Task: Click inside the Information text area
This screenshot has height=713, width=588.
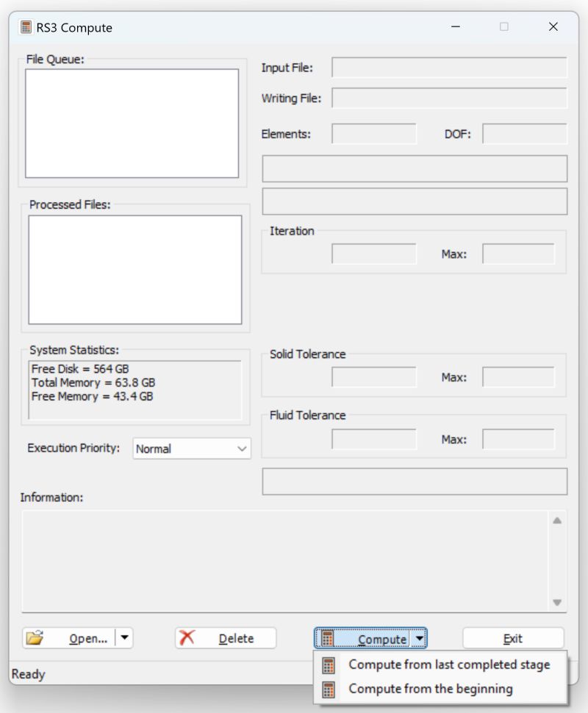Action: click(x=284, y=561)
